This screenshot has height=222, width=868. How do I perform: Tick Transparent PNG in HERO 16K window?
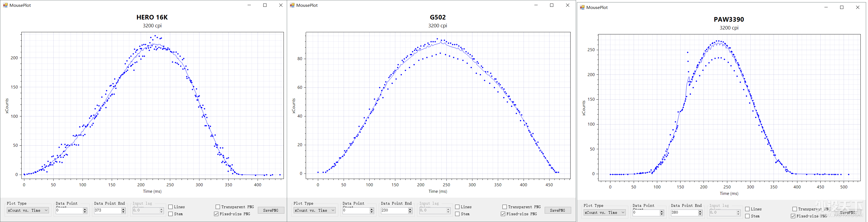218,207
